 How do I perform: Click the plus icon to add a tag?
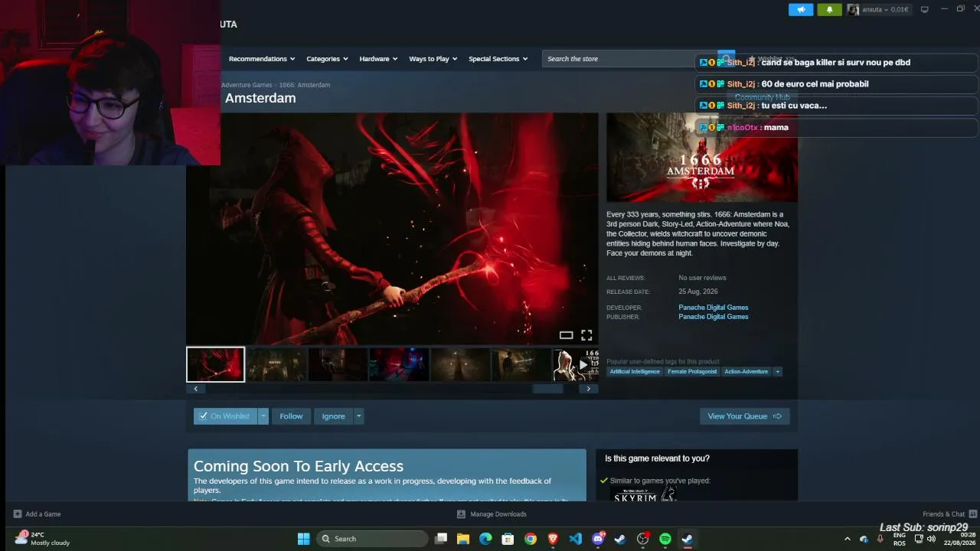click(x=777, y=372)
